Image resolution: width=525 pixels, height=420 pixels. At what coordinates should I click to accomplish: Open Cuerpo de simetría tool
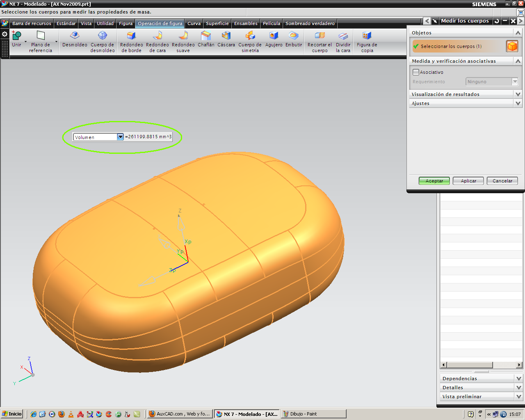pyautogui.click(x=250, y=42)
